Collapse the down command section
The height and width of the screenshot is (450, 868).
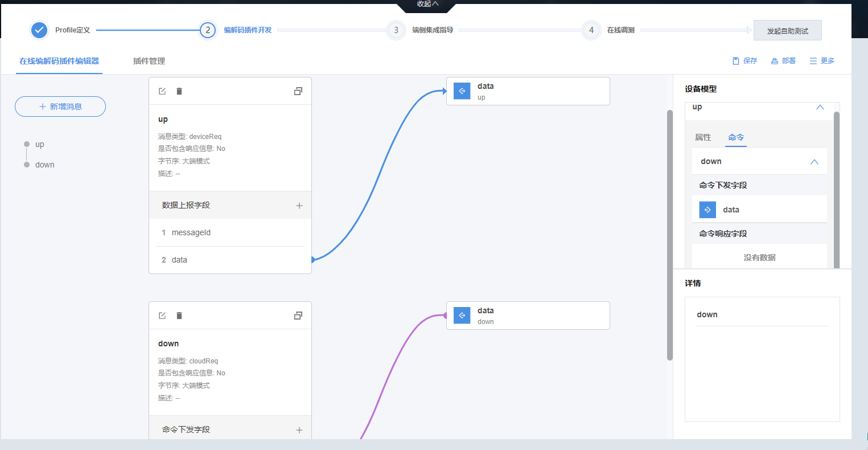coord(814,162)
